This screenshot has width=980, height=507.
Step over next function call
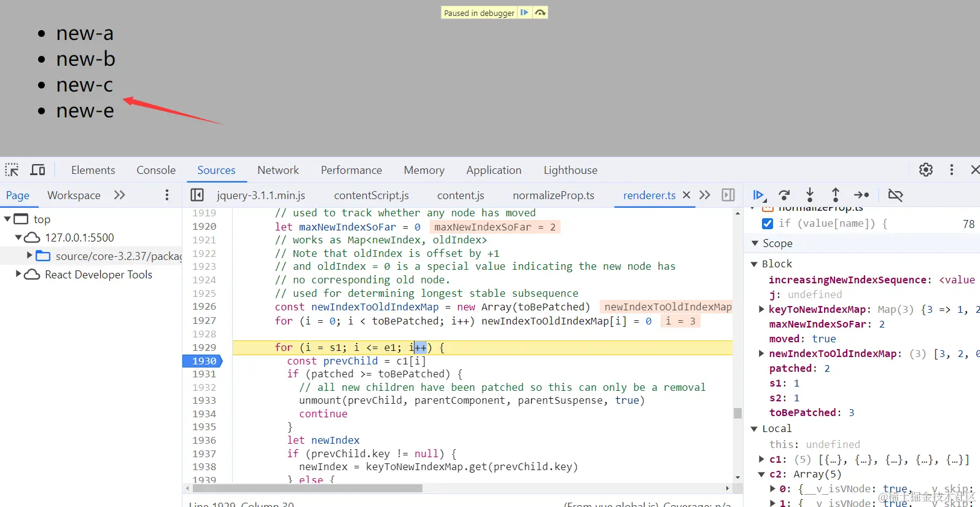(784, 195)
